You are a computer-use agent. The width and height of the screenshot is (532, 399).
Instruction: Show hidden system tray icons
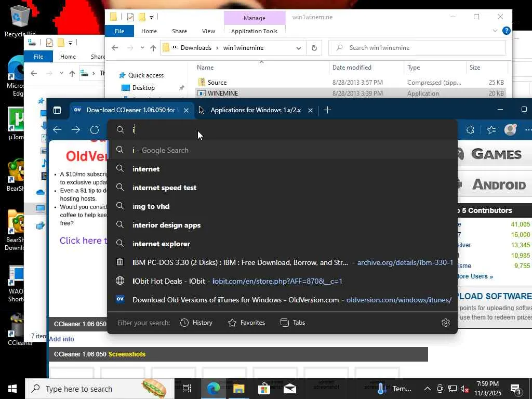428,389
